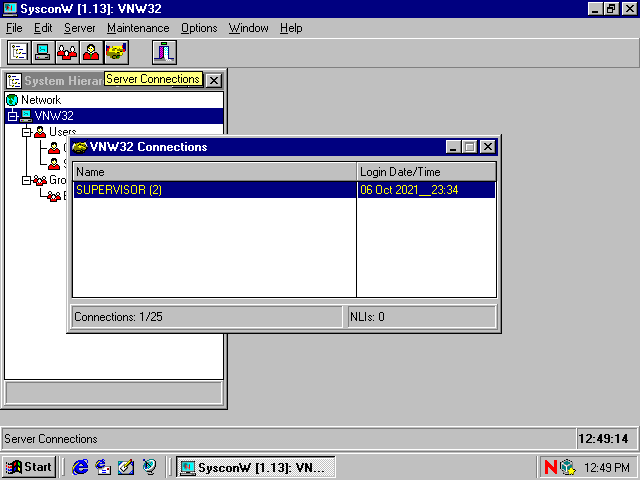Open the System Hierarchy toolbar icon

pyautogui.click(x=19, y=52)
